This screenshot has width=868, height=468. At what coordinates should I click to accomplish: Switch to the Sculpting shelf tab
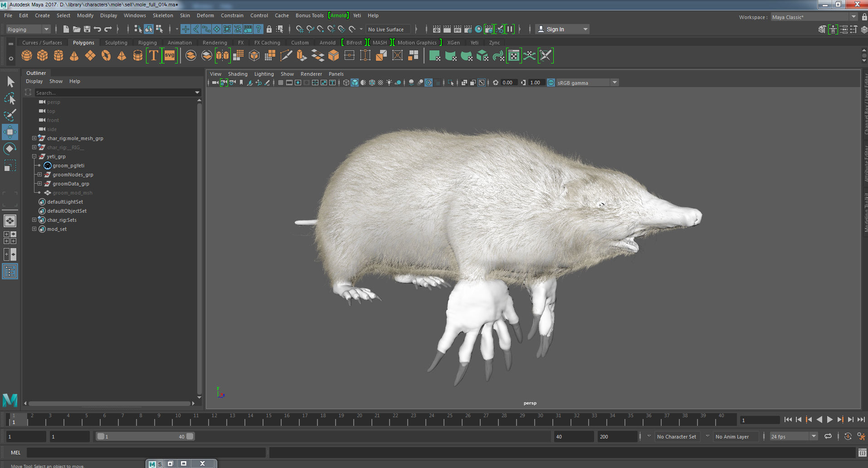[116, 43]
